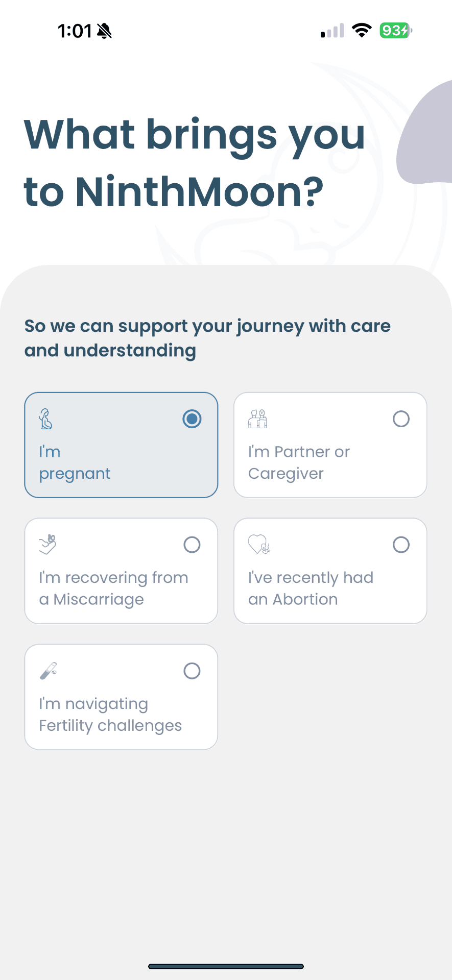Screen dimensions: 452x980
Task: Tap "I'm navigating Fertility challenges" text
Action: pyautogui.click(x=110, y=714)
